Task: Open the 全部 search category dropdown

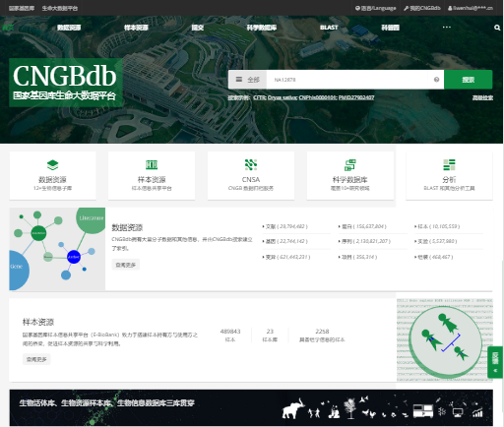Action: 247,80
